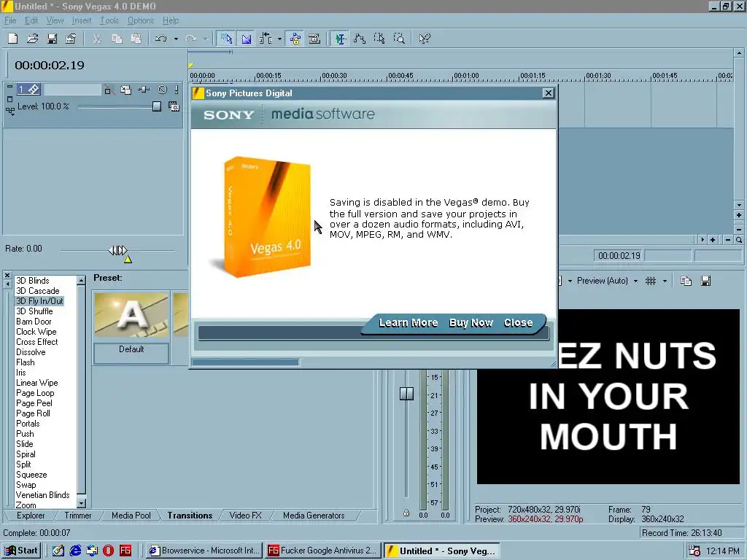Select the Envelope Edit tool
Viewport: 747px width, 560px height.
[x=360, y=39]
